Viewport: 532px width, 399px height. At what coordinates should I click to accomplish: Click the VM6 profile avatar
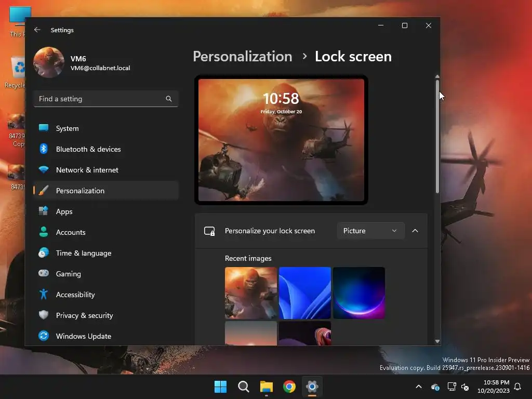tap(49, 63)
